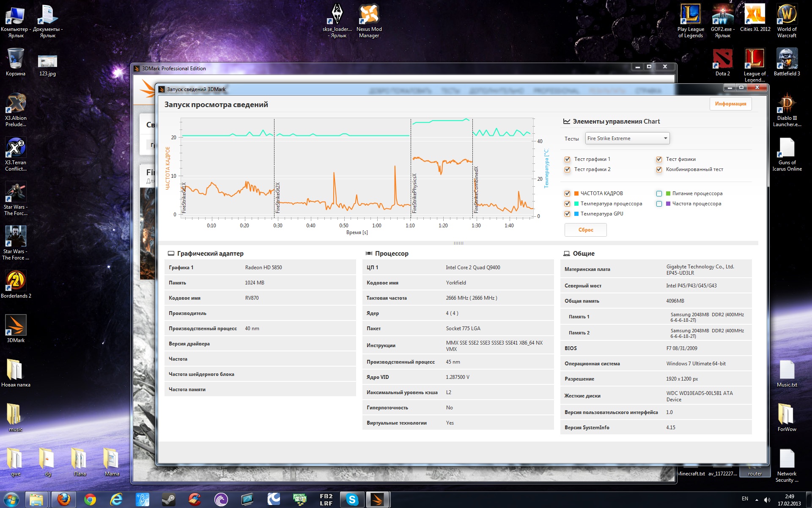Click the FireStrikePhysicsX marker on chart
This screenshot has width=812, height=508.
(x=414, y=193)
